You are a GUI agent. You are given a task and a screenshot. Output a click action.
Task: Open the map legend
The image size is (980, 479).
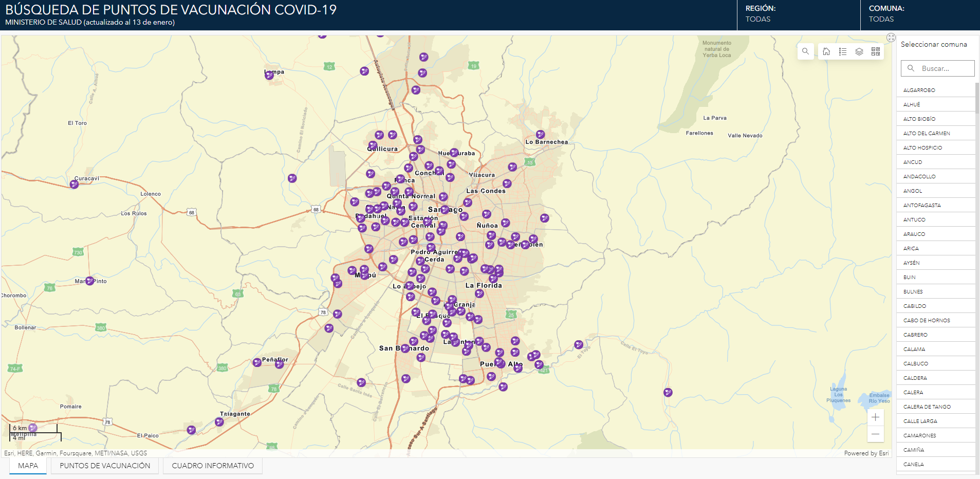click(843, 51)
